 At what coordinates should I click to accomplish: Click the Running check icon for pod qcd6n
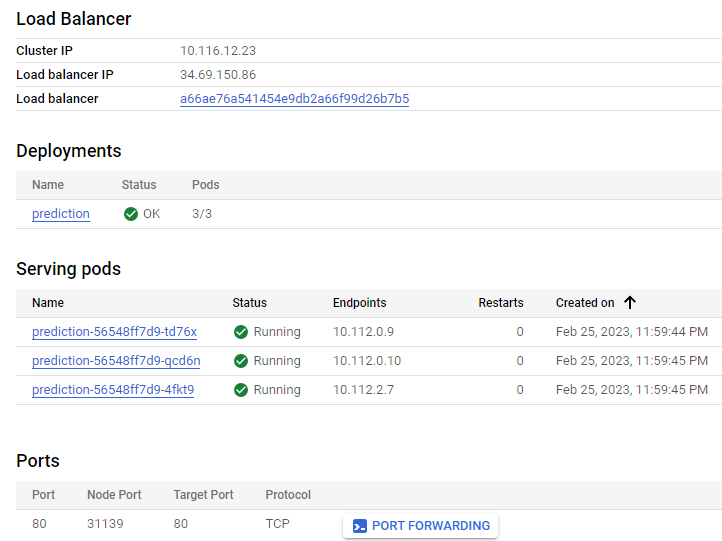click(241, 361)
